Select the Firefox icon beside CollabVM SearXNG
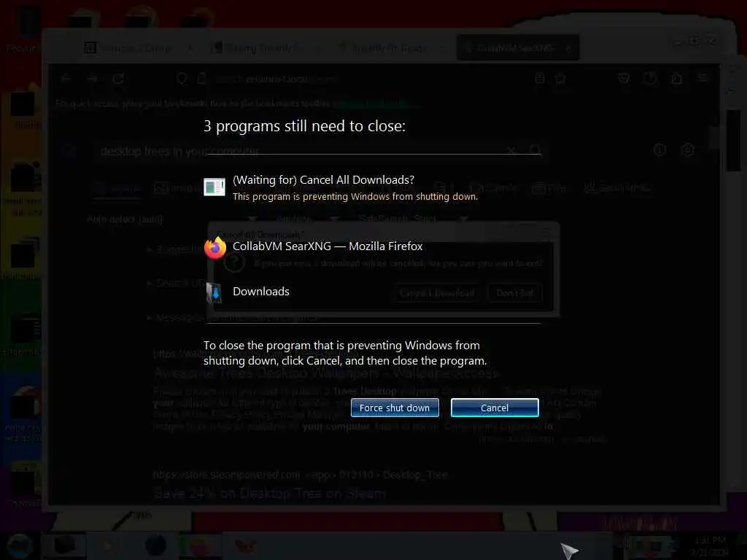This screenshot has height=560, width=747. coord(215,248)
